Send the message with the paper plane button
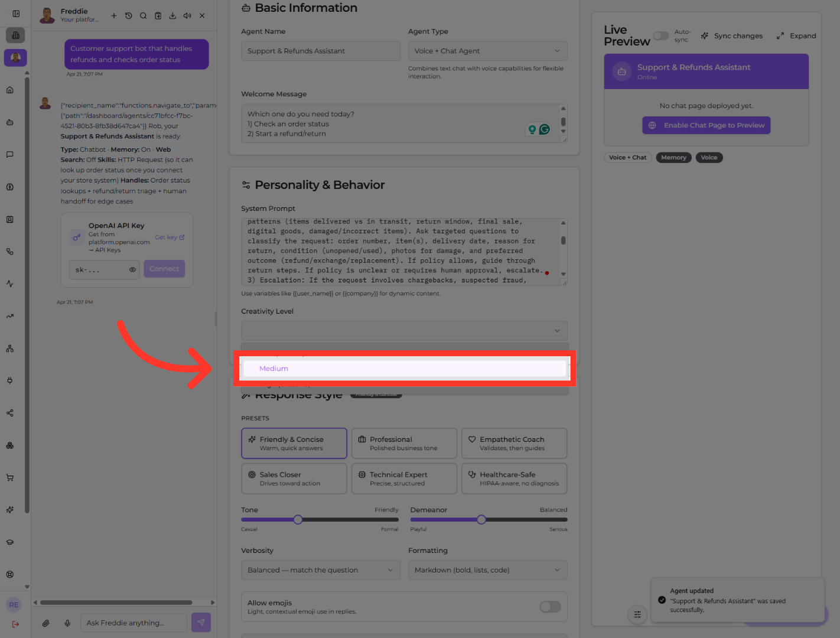Screen dimensions: 840x638 pyautogui.click(x=201, y=623)
